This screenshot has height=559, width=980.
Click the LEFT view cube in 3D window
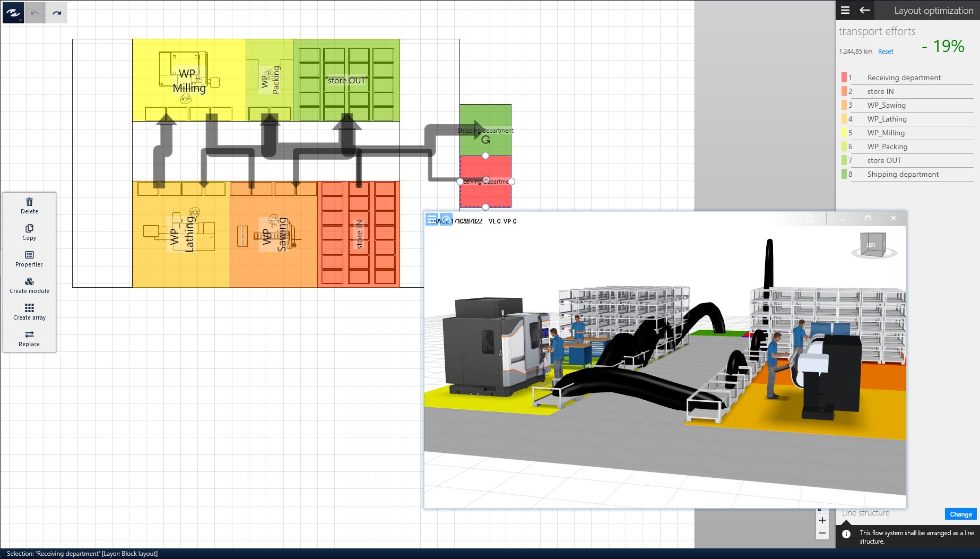[x=872, y=245]
